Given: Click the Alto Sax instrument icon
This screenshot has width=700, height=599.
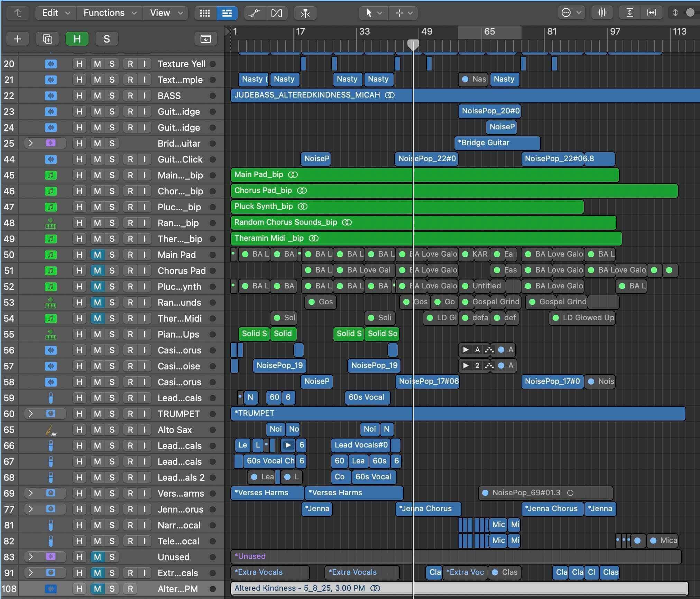Looking at the screenshot, I should pos(51,430).
